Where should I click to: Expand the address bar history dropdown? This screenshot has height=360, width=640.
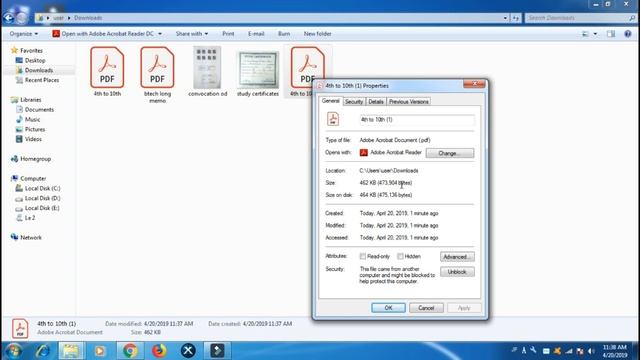[x=505, y=18]
